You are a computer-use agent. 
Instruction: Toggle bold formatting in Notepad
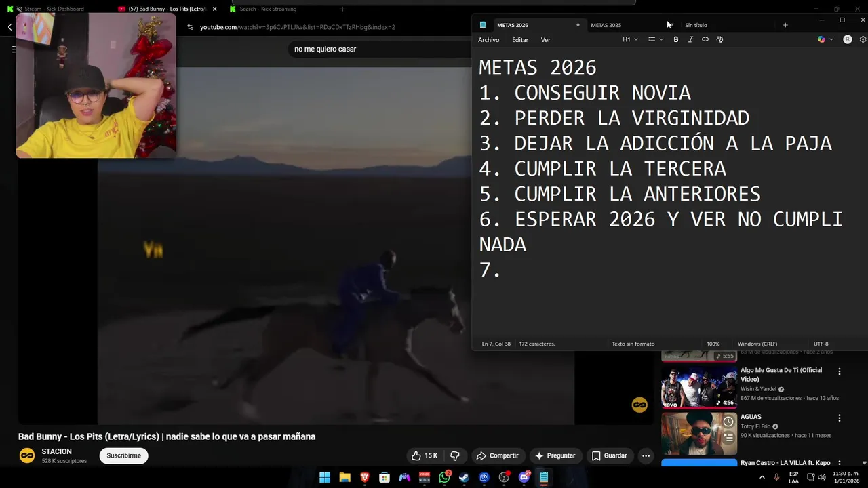click(x=675, y=39)
